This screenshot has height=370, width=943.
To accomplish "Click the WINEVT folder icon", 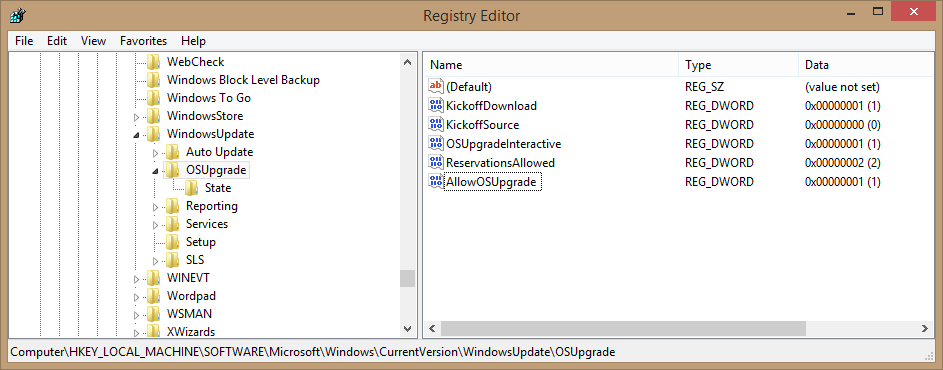I will 154,278.
